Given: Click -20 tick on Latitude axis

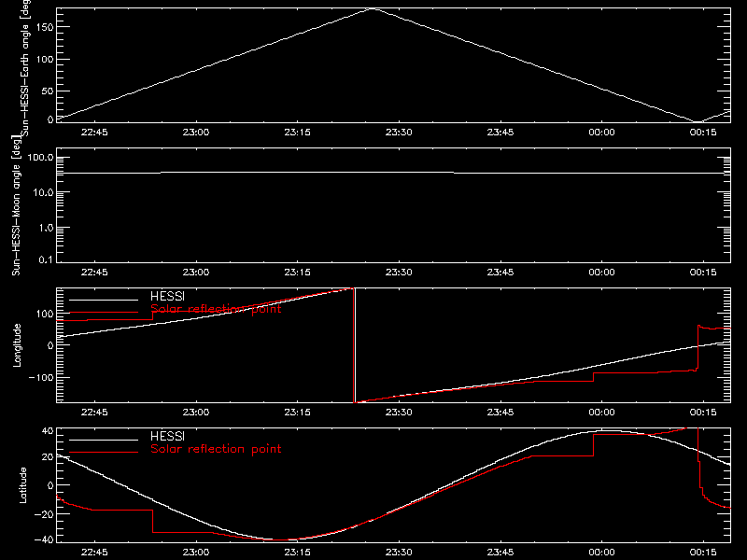Looking at the screenshot, I should tap(44, 514).
